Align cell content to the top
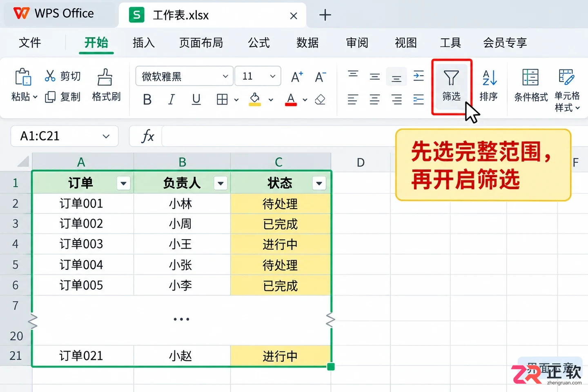Screen dimensions: 588x392 tap(353, 75)
